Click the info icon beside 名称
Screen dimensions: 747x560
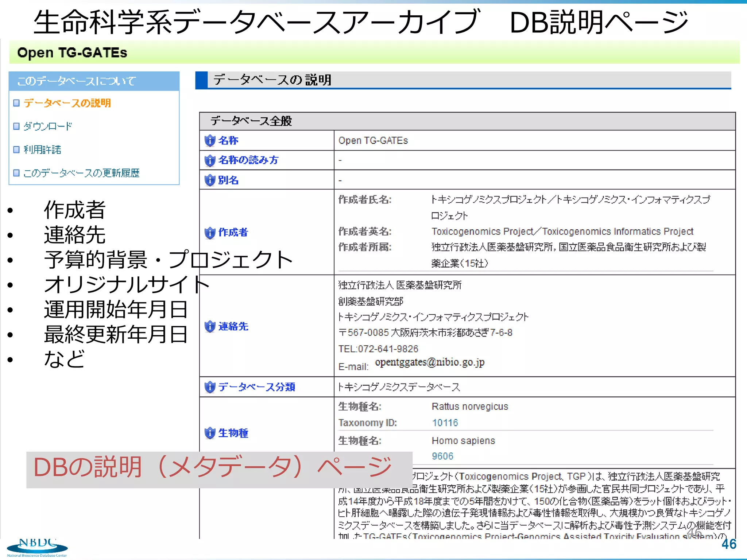[x=210, y=141]
